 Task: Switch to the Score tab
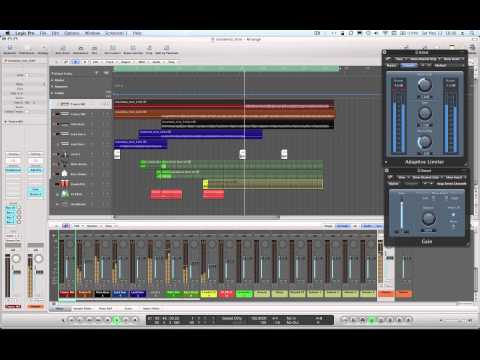pos(128,309)
